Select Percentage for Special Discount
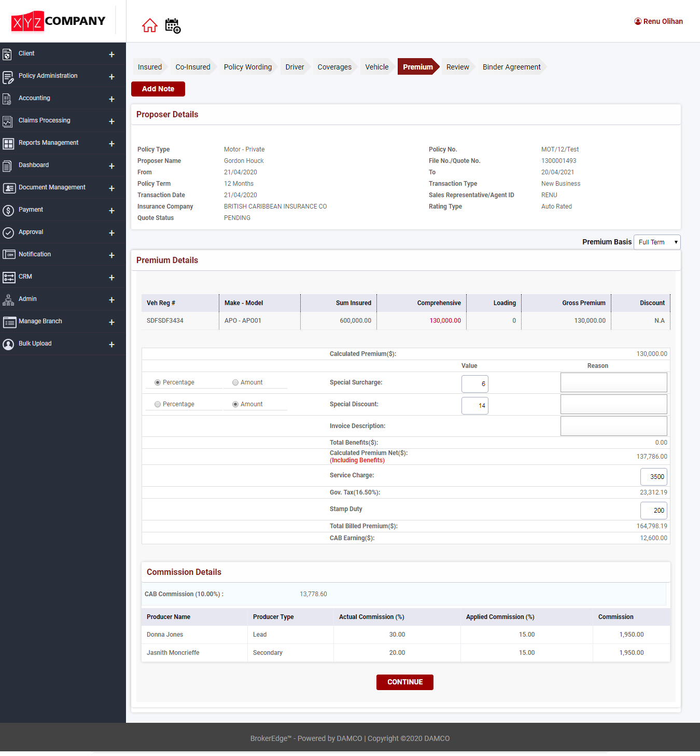This screenshot has width=700, height=756. pyautogui.click(x=158, y=404)
